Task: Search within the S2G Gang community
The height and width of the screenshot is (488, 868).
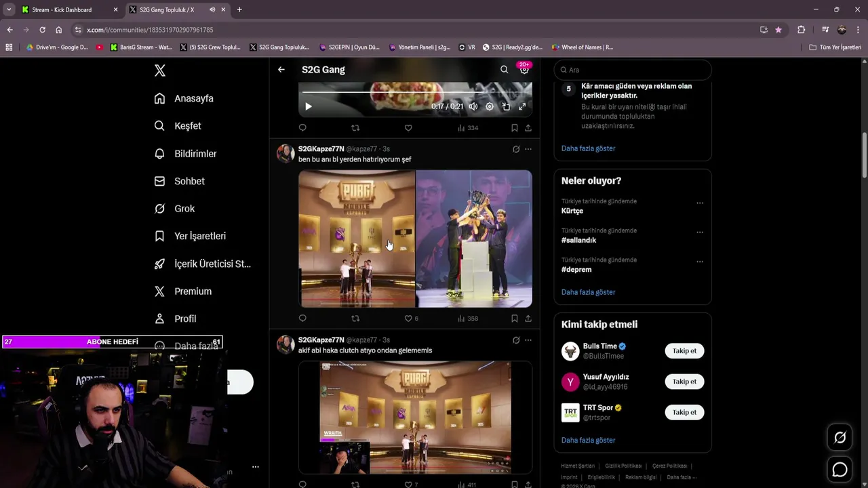Action: coord(504,69)
